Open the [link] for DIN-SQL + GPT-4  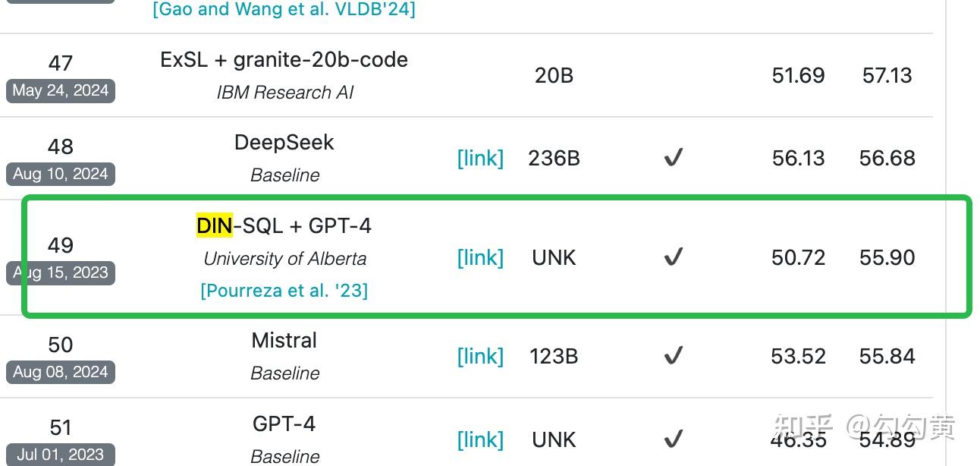point(480,257)
